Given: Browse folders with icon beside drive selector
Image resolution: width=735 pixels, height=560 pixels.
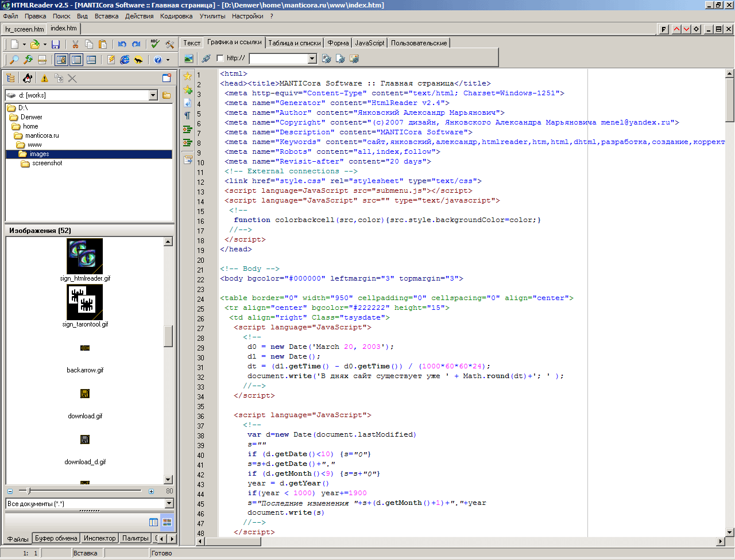Looking at the screenshot, I should tap(167, 95).
